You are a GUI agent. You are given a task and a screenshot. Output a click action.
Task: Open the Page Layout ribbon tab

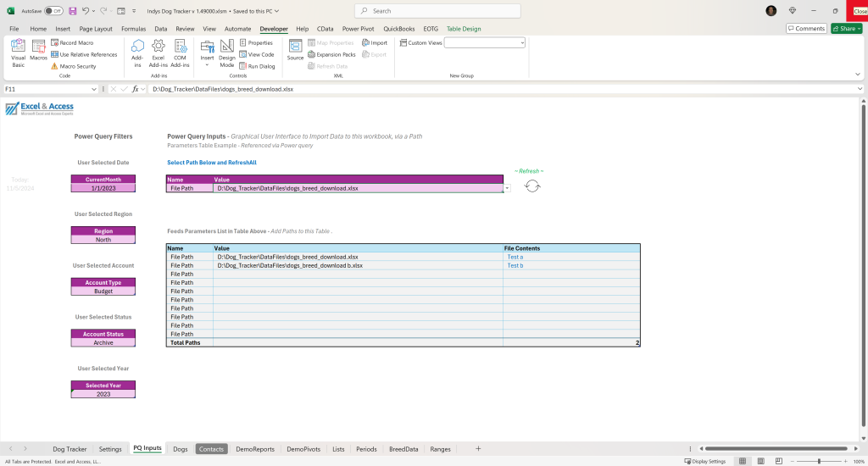click(96, 29)
